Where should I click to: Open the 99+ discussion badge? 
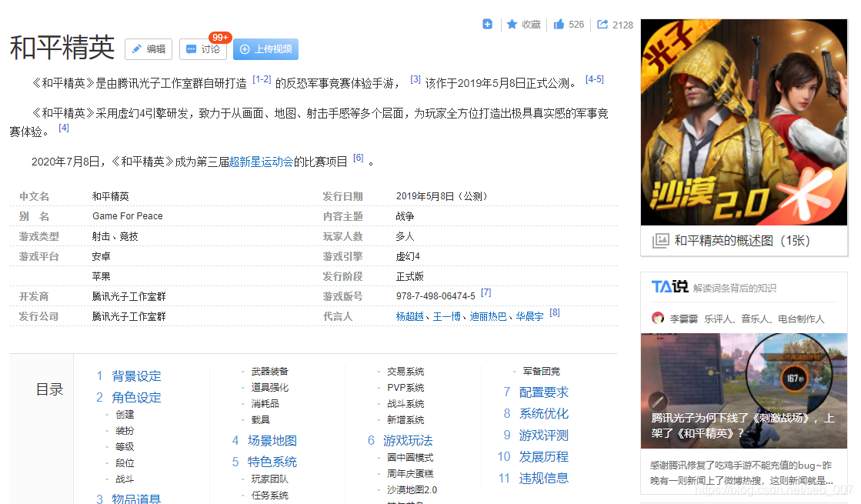[x=220, y=38]
